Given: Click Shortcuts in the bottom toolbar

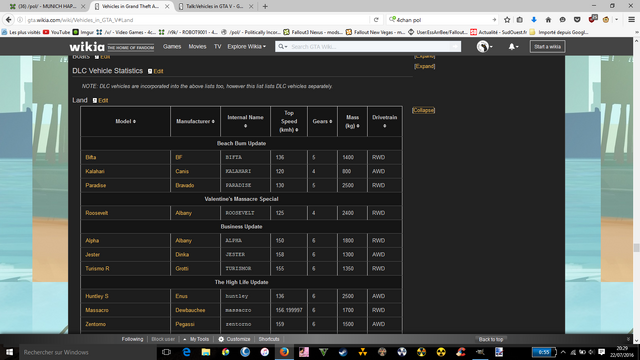Looking at the screenshot, I should point(269,339).
